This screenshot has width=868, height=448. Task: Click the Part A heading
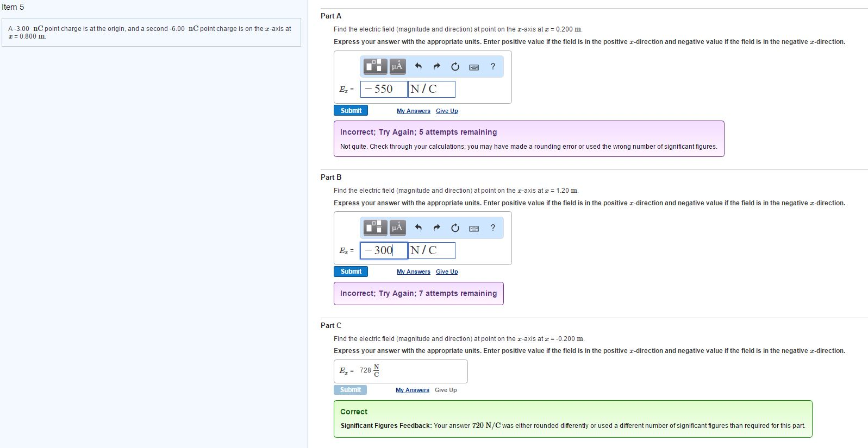tap(331, 16)
